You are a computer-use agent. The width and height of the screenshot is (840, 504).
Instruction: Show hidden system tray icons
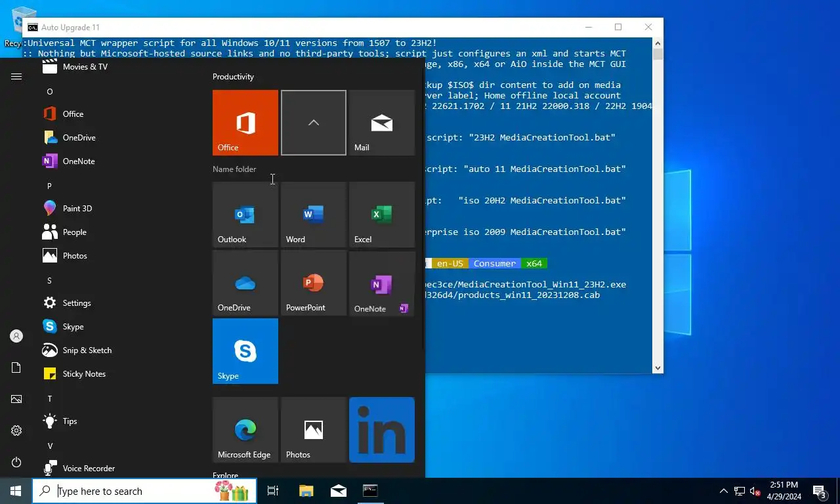pyautogui.click(x=724, y=491)
